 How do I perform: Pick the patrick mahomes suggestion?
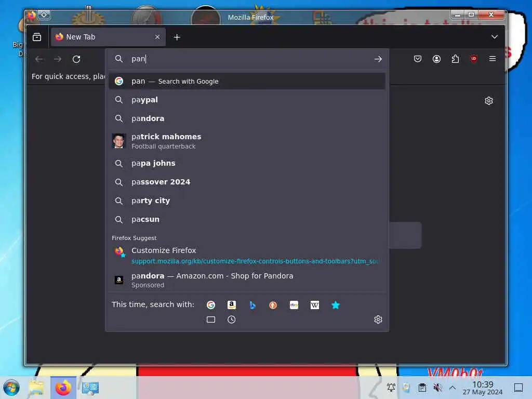click(247, 141)
